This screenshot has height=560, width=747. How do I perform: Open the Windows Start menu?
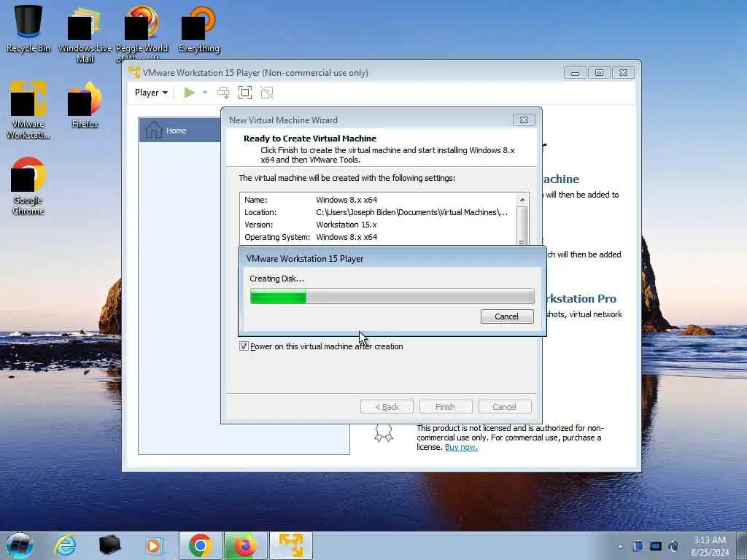20,545
